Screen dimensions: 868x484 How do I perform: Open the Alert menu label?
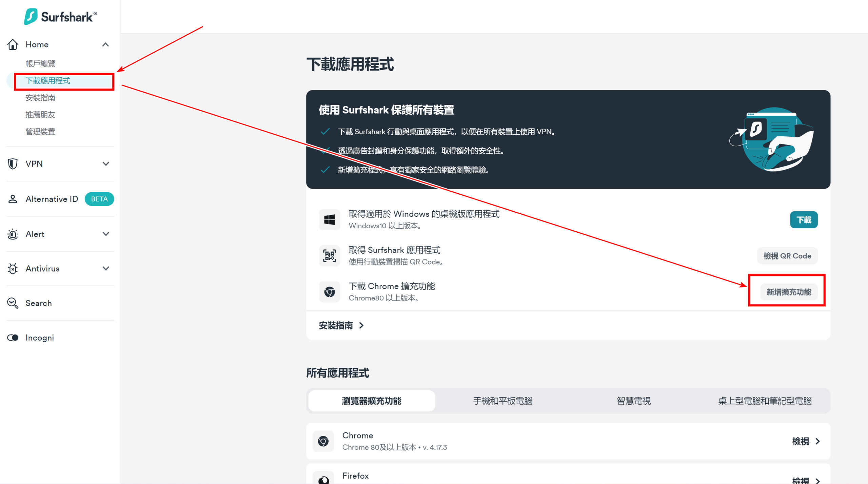click(35, 234)
